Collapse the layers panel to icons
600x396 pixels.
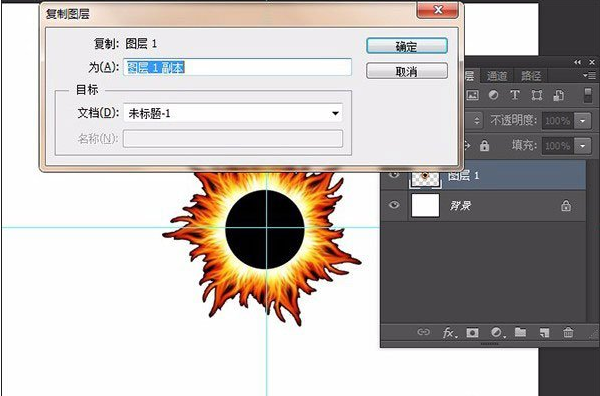pyautogui.click(x=577, y=62)
